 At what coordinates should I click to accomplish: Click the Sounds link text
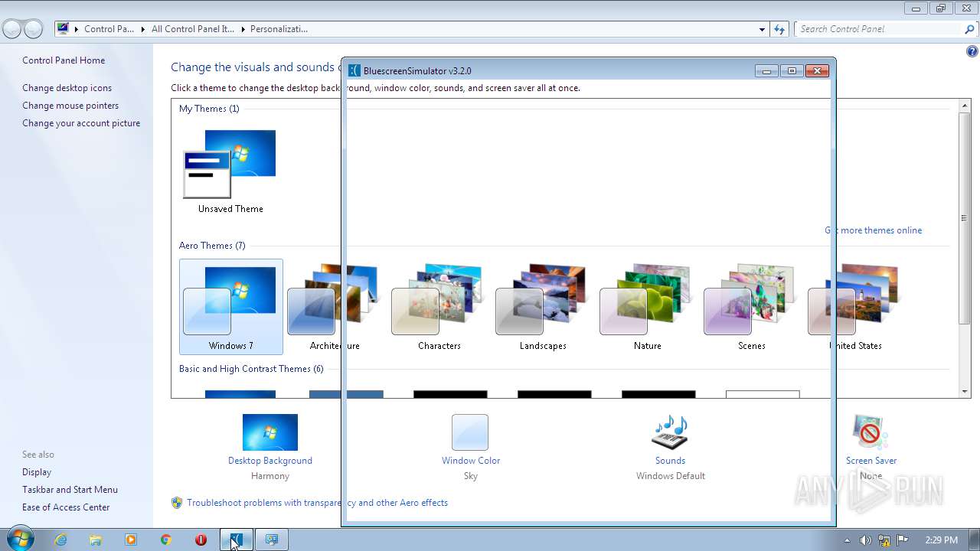[670, 461]
